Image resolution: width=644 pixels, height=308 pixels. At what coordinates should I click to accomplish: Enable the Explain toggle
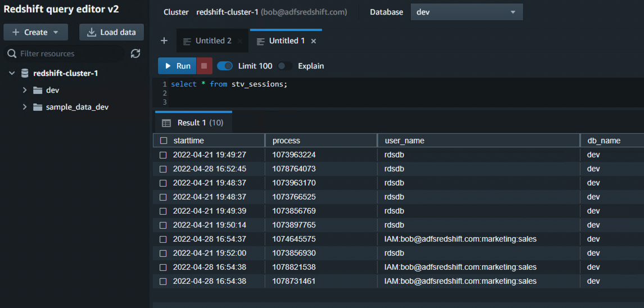click(284, 66)
